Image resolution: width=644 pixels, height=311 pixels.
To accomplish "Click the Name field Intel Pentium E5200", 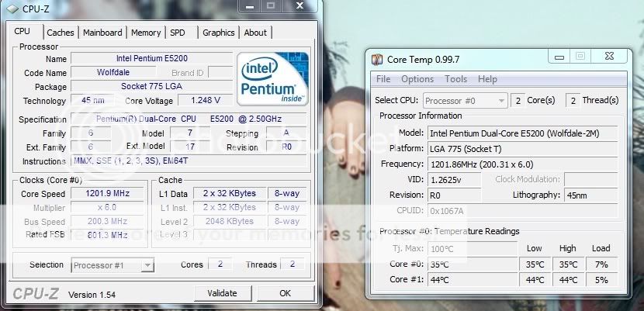I will click(152, 58).
